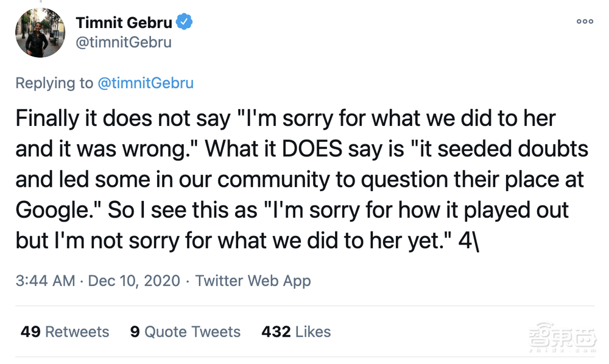Click the Twitter Web App source label

(253, 281)
